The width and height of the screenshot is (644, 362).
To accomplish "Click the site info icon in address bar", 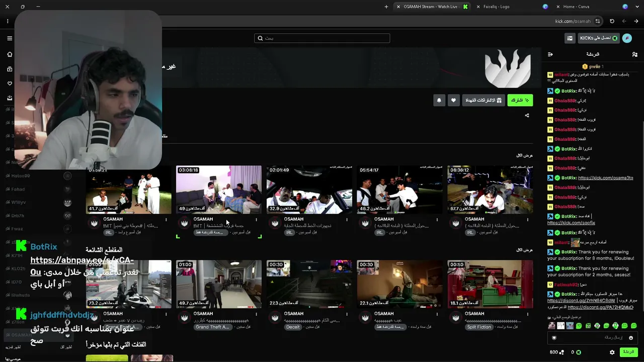I will [x=598, y=21].
